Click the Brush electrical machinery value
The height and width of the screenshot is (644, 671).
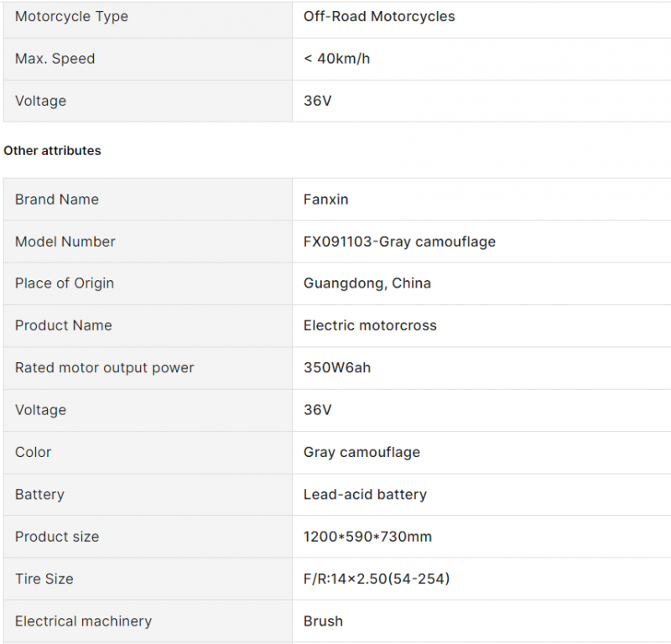[323, 621]
